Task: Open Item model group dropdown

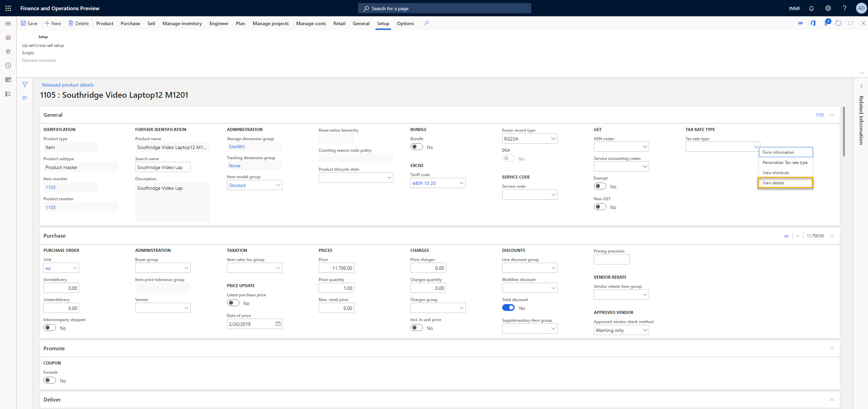Action: (278, 185)
